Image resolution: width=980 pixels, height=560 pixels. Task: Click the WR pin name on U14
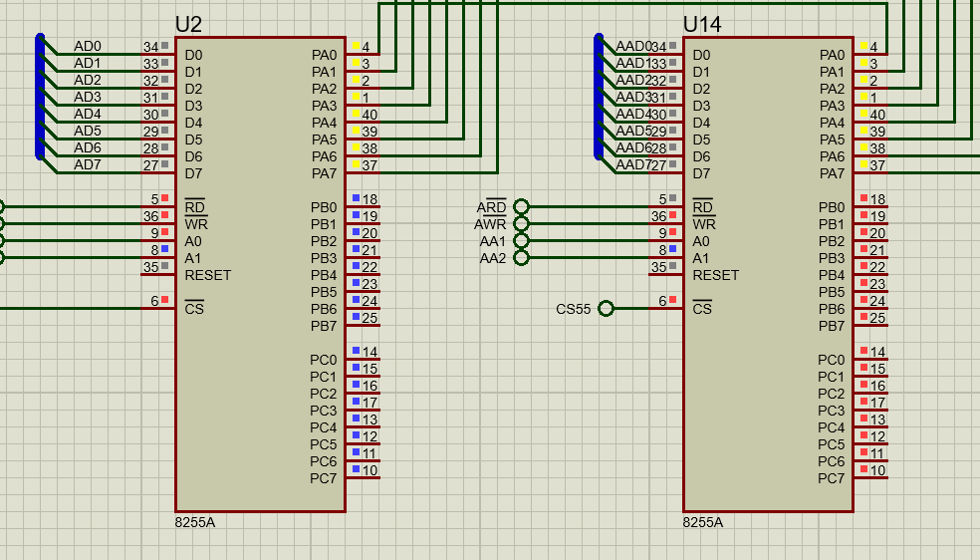click(x=704, y=224)
